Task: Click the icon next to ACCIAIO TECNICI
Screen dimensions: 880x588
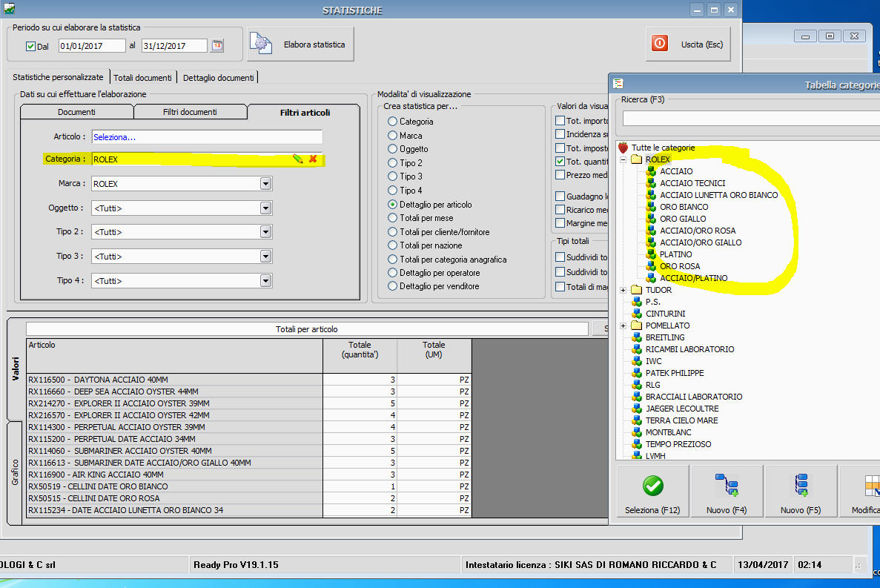Action: click(x=651, y=183)
